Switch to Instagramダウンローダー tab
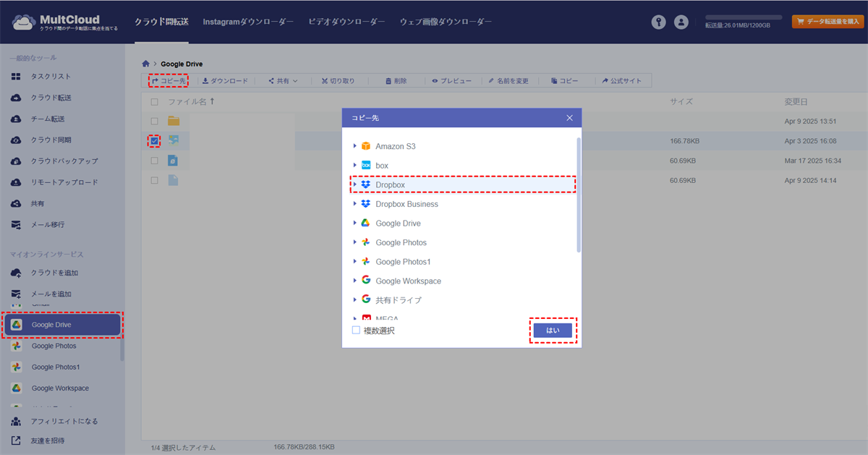Viewport: 868px width, 455px height. [x=248, y=22]
